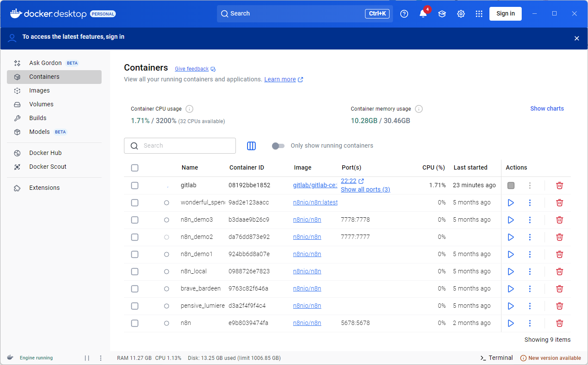588x365 pixels.
Task: Start the n8n_local container
Action: click(x=511, y=272)
